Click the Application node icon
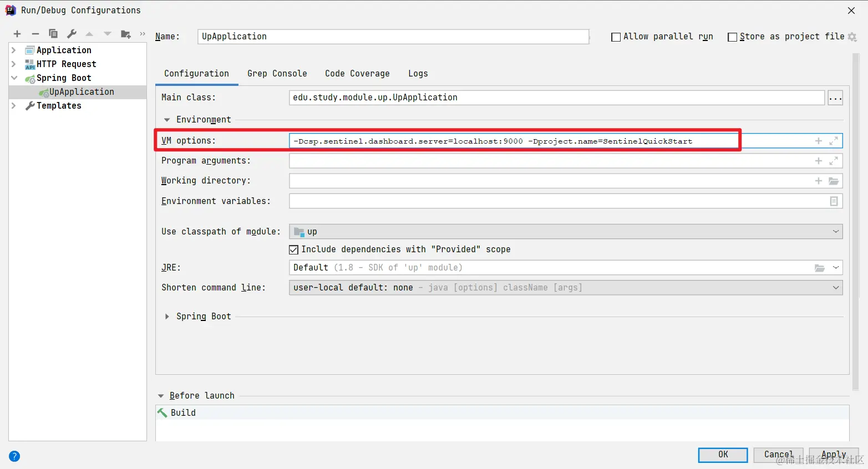This screenshot has height=469, width=868. coord(30,50)
